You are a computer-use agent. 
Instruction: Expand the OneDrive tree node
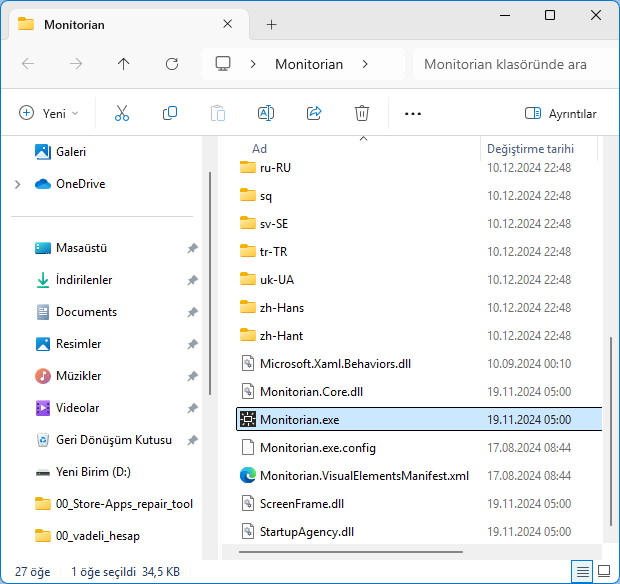[x=17, y=184]
